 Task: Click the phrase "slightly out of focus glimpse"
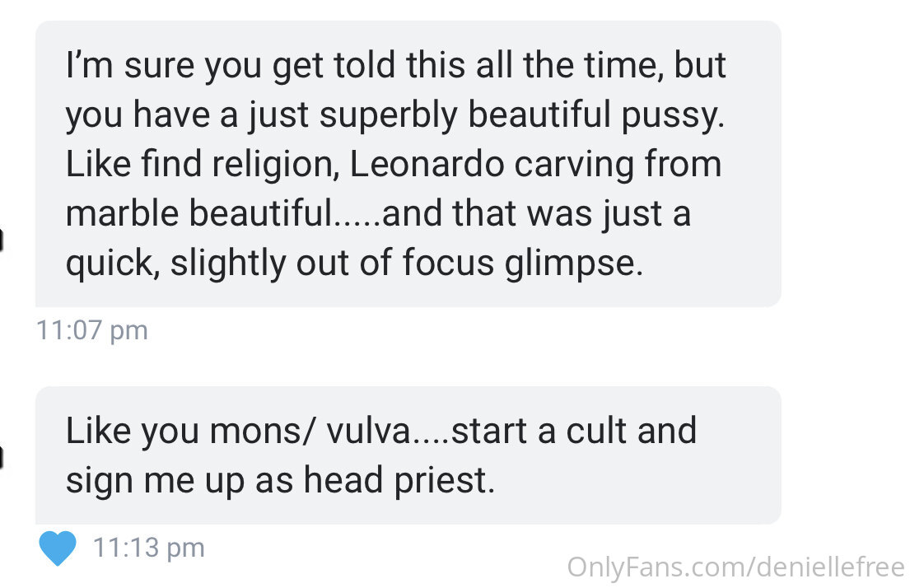407,263
